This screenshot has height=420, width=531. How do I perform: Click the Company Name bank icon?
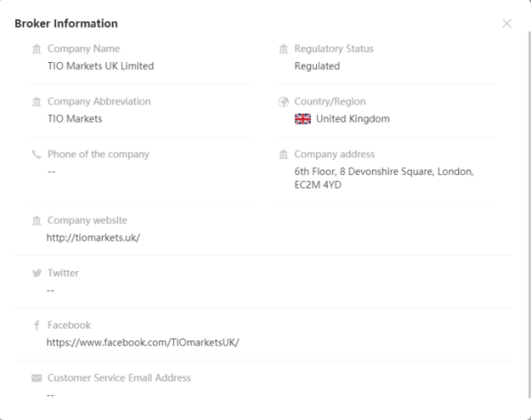(x=36, y=49)
